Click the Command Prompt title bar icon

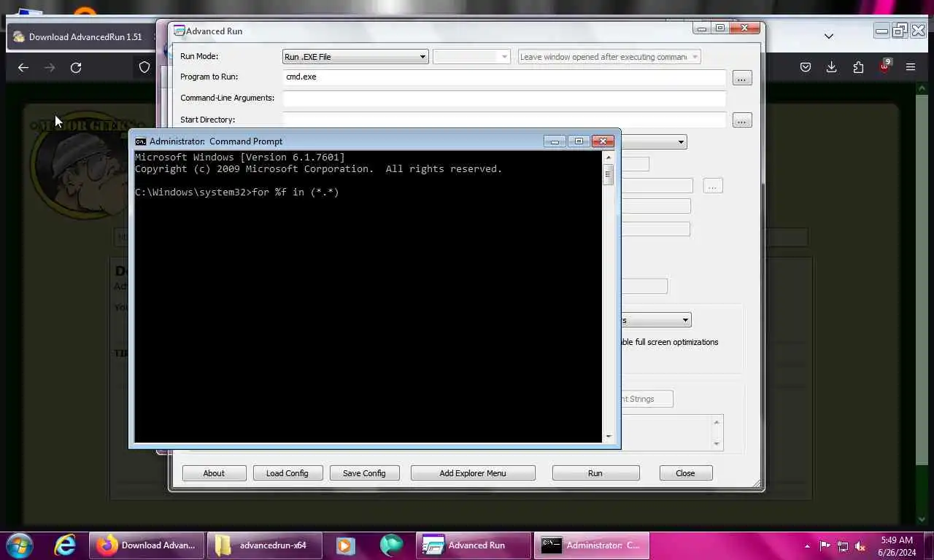point(141,141)
